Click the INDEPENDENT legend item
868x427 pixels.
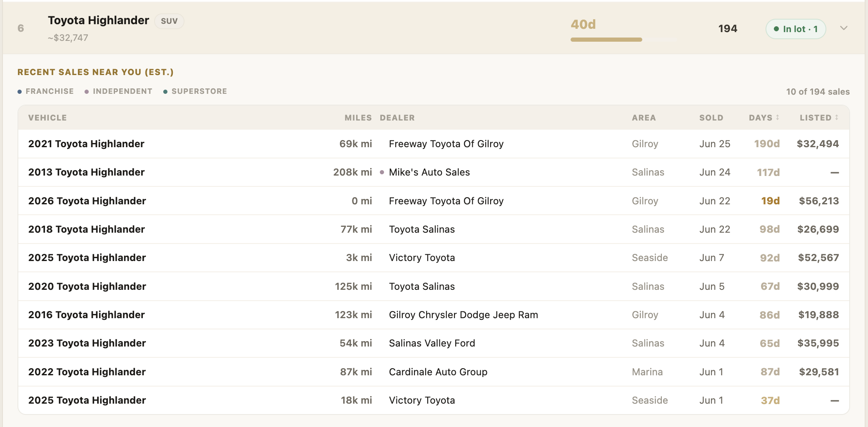point(119,91)
